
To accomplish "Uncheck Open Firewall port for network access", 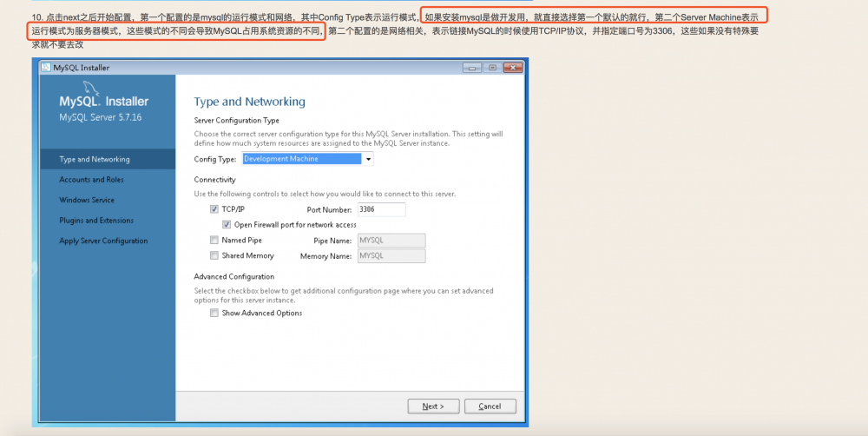I will pyautogui.click(x=227, y=224).
